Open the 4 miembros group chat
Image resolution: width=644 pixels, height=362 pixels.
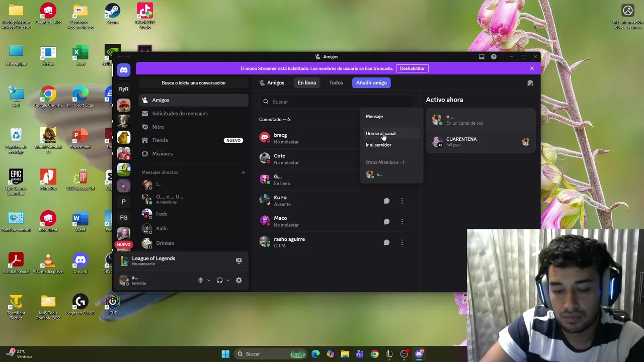point(193,199)
